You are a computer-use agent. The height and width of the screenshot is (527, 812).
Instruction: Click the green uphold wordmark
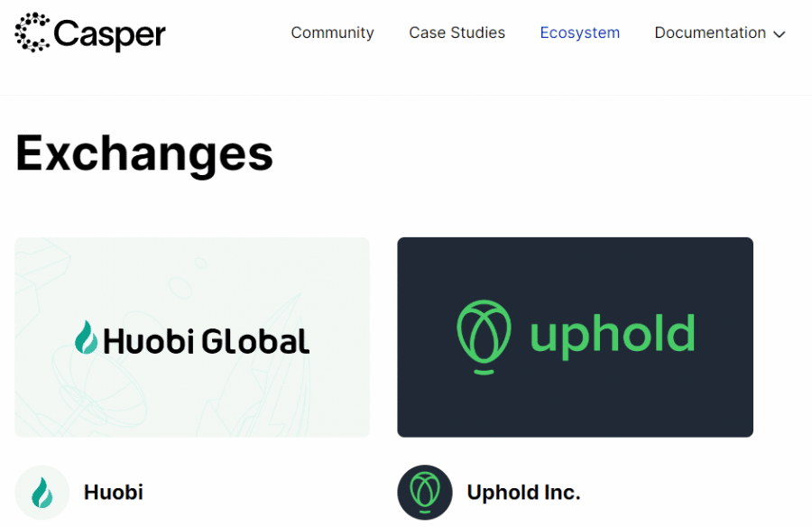point(612,334)
